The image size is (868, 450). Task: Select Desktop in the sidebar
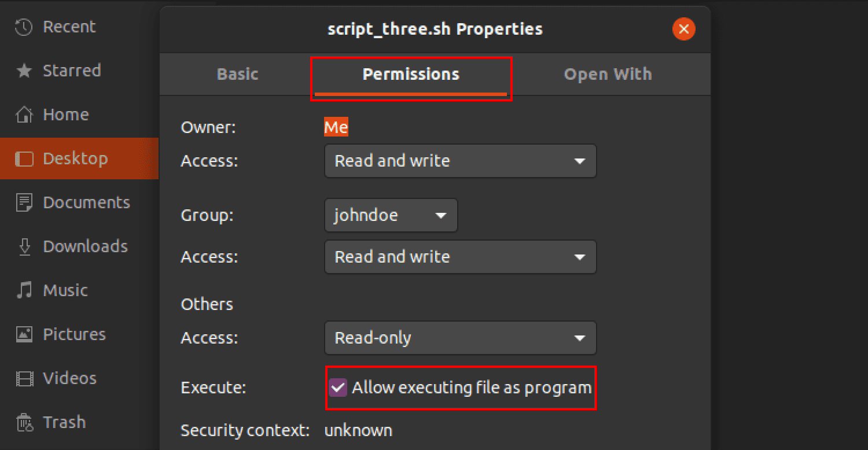[x=75, y=158]
